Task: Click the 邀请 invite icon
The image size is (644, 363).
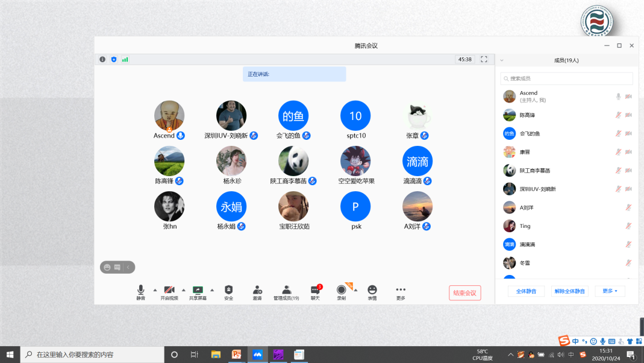Action: [x=257, y=290]
